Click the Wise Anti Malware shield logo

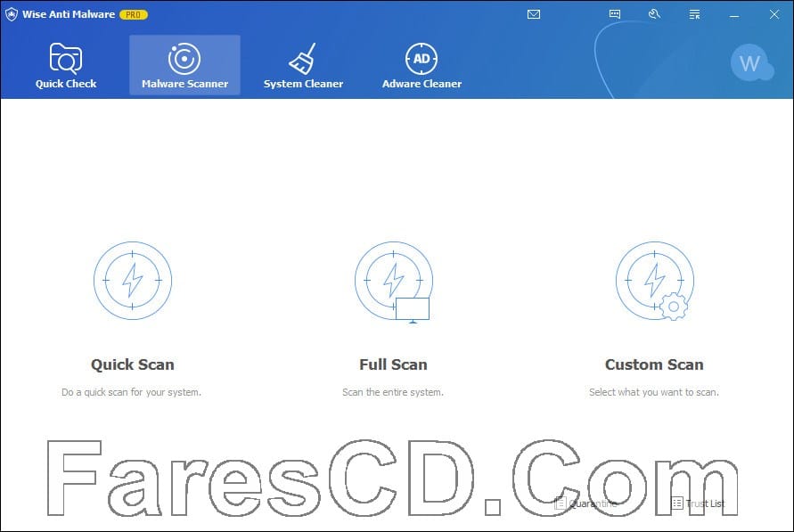(x=12, y=14)
